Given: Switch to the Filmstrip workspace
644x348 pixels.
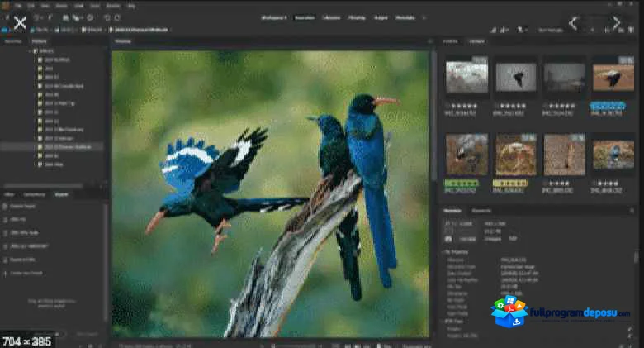Looking at the screenshot, I should [x=357, y=17].
